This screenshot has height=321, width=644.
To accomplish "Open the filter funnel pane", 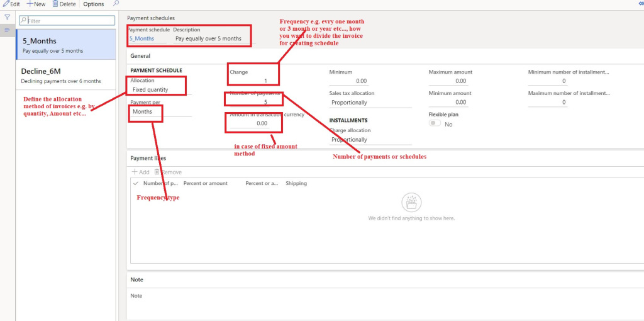I will [8, 18].
